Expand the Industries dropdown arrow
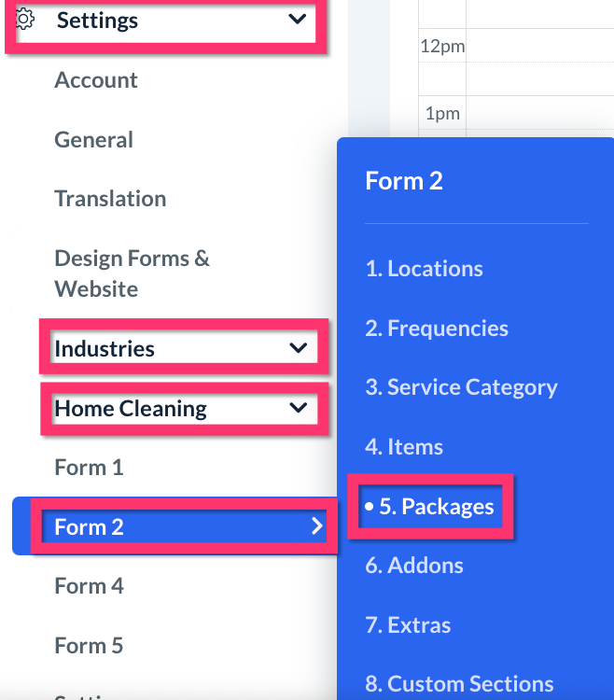 pos(298,348)
